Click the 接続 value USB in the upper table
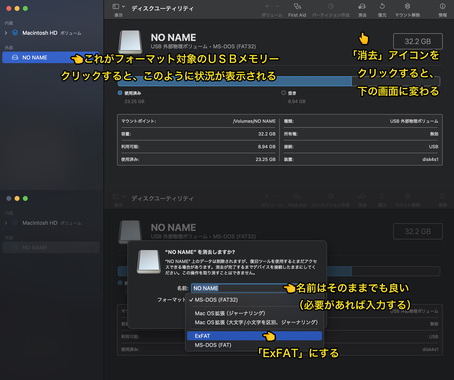This screenshot has height=380, width=454. point(434,147)
